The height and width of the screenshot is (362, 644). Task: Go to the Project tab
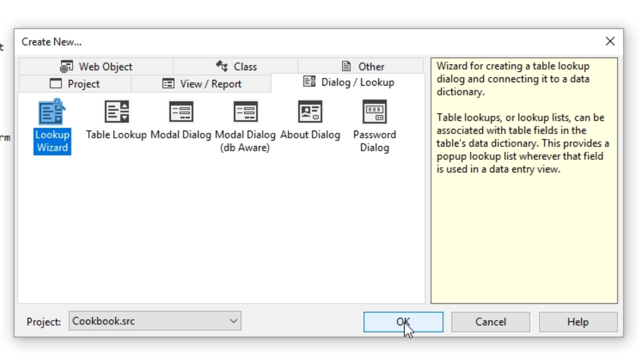tap(75, 83)
